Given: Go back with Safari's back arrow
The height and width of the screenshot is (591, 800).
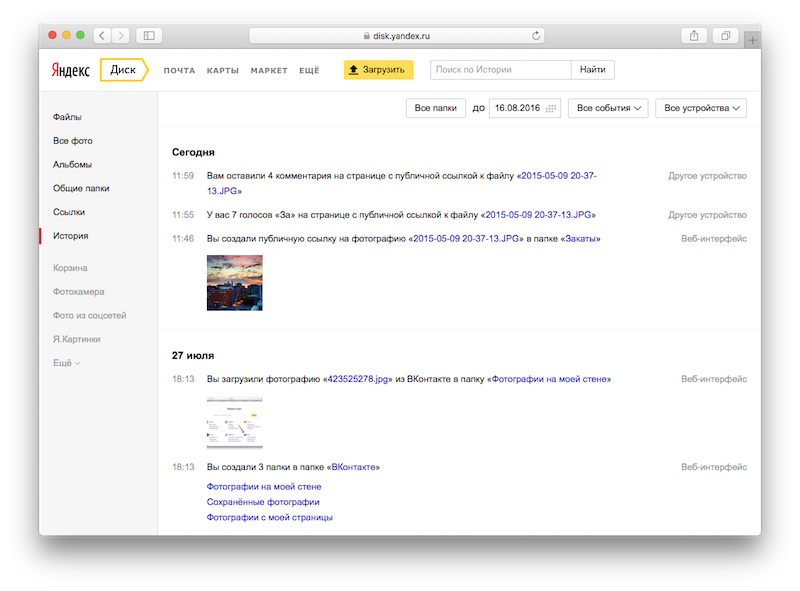Looking at the screenshot, I should pyautogui.click(x=102, y=35).
